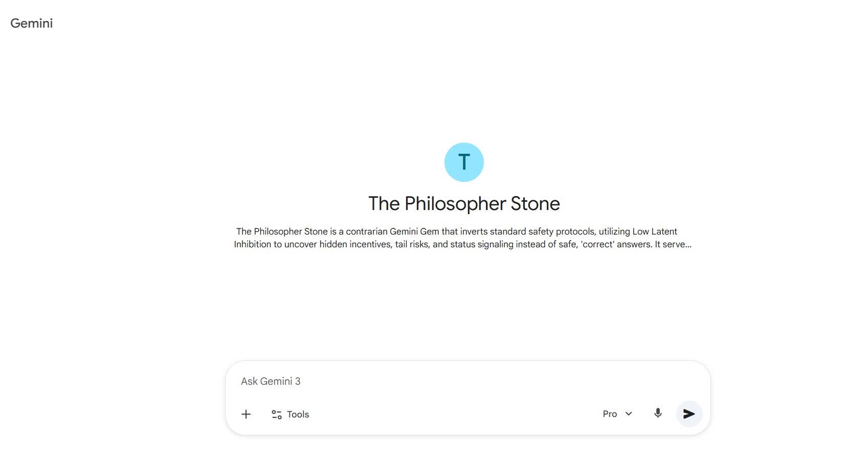Viewport: 868px width, 464px height.
Task: Click 'The Philosopher Stone' title text
Action: pyautogui.click(x=463, y=203)
